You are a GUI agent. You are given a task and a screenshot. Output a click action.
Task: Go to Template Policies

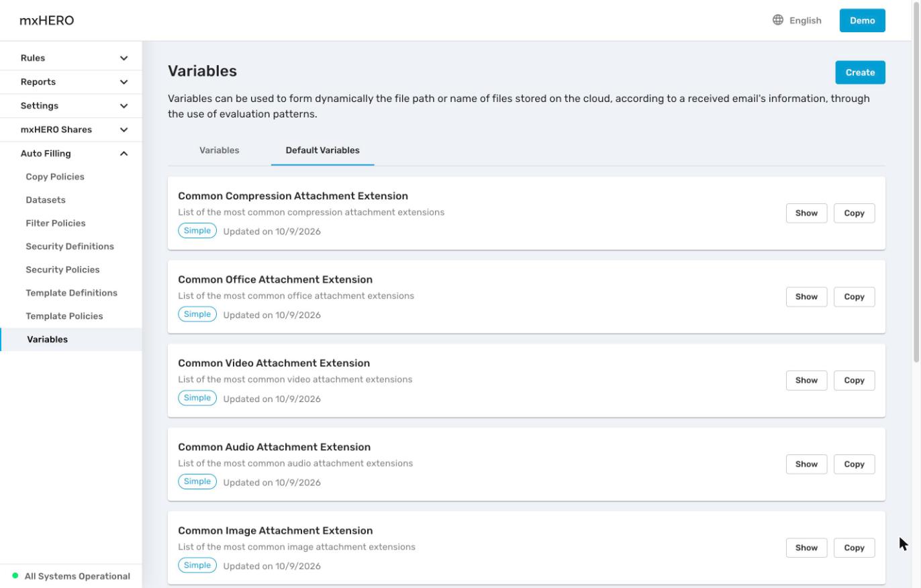64,316
